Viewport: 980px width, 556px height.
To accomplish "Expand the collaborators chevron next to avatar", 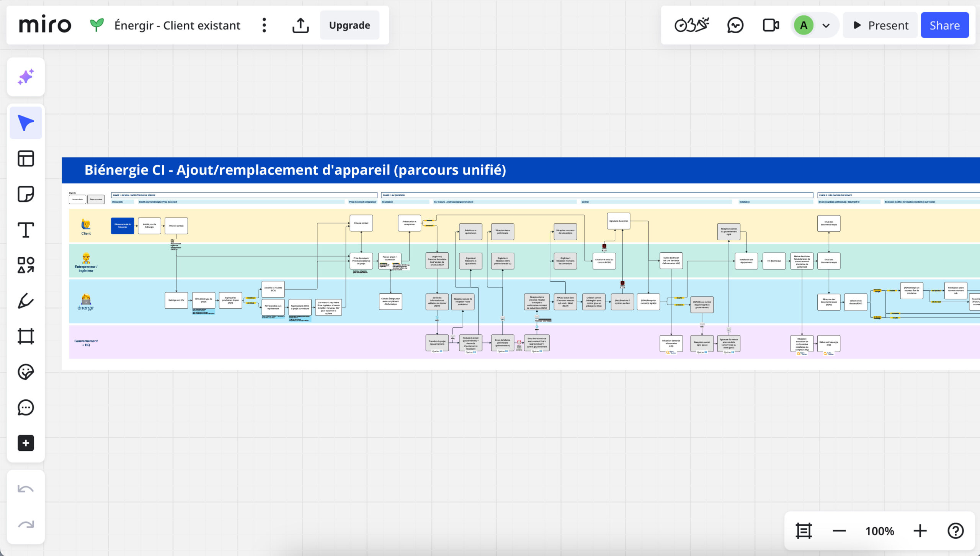I will (826, 26).
